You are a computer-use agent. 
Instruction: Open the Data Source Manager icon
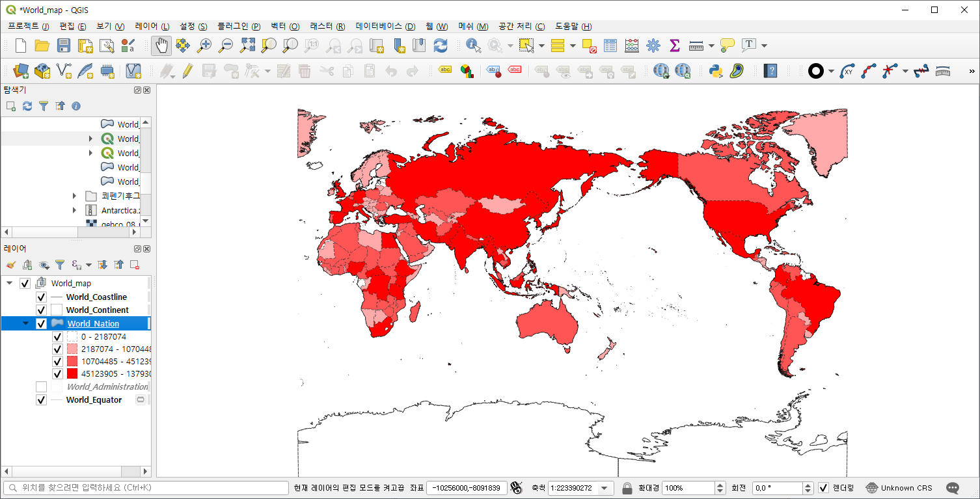click(21, 70)
